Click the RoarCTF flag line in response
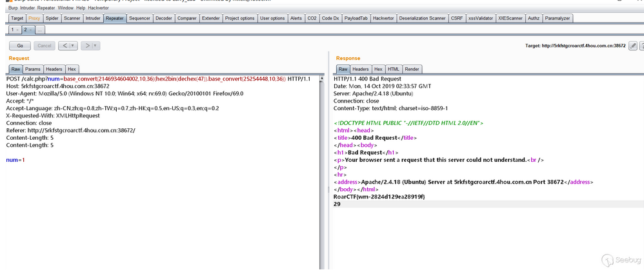Viewport: 644px width, 270px height. [x=379, y=197]
